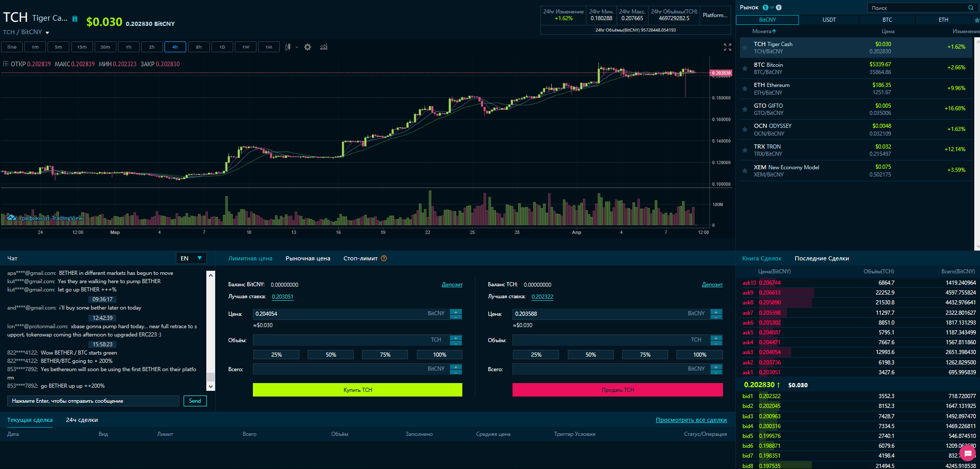The height and width of the screenshot is (469, 980).
Task: Enter fullscreen chart mode
Action: tap(727, 47)
